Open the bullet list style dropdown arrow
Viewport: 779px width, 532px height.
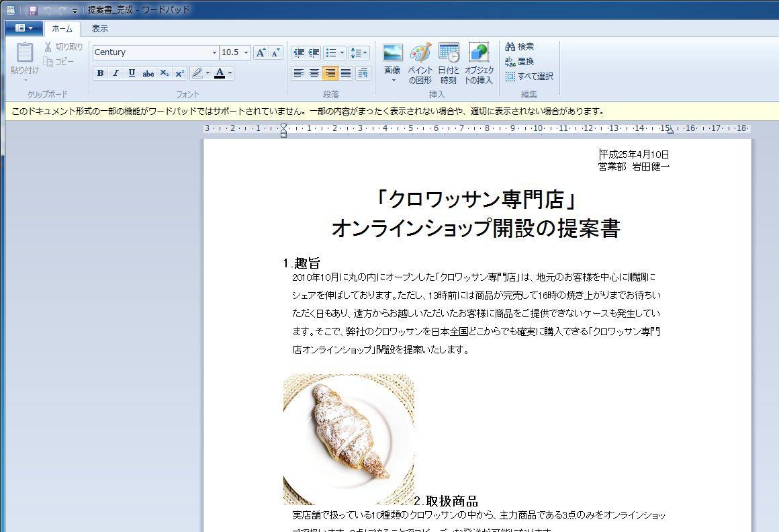pos(342,52)
